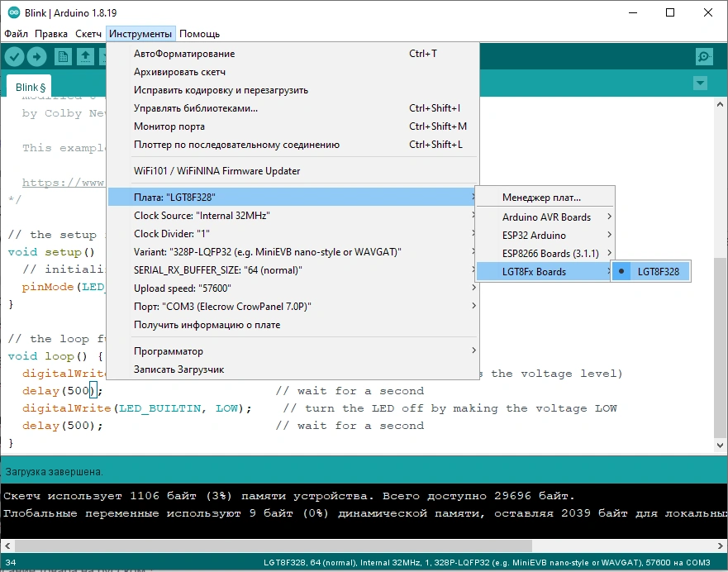This screenshot has height=572, width=728.
Task: Expand the ESP32 Arduino submenu
Action: tap(546, 235)
